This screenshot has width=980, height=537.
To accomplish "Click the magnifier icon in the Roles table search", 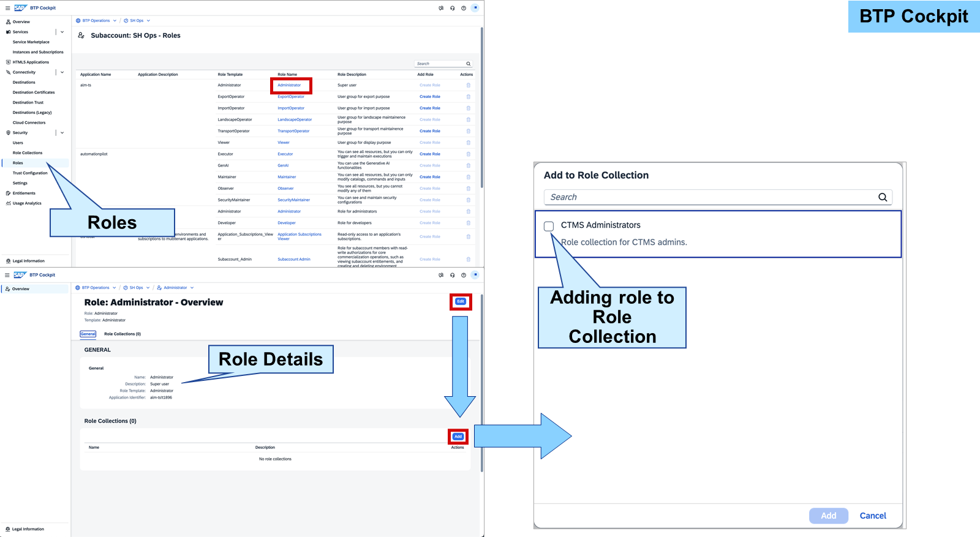I will (469, 64).
